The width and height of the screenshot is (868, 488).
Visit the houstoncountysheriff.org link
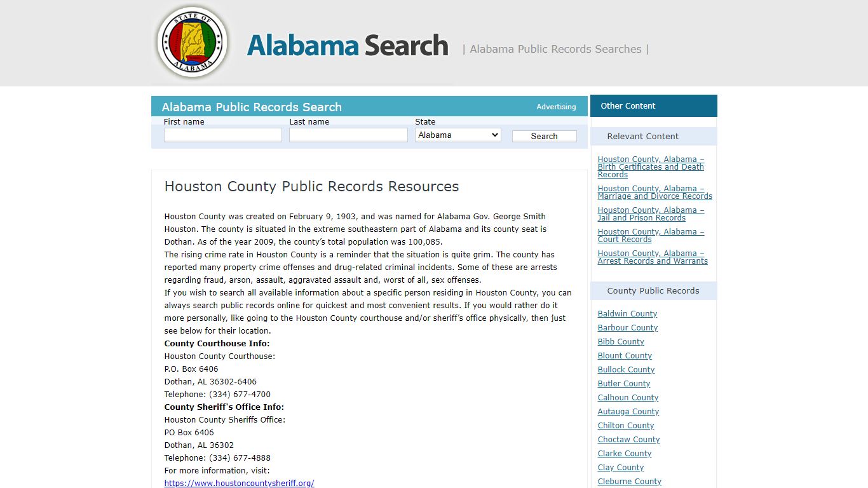pos(239,484)
